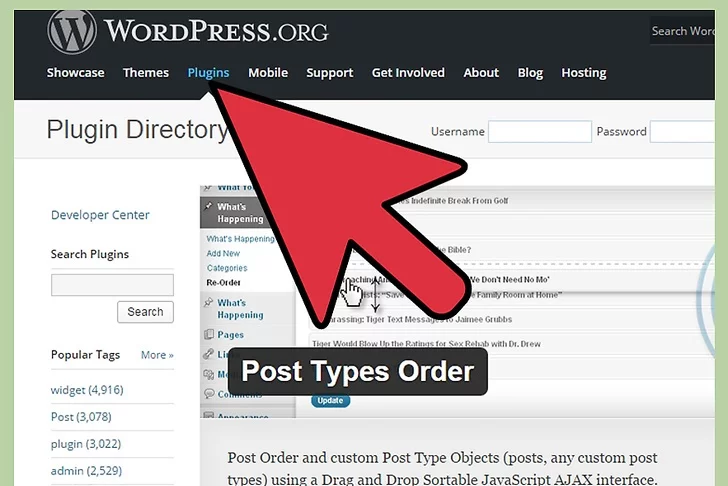Open the Get Involved page

pos(408,73)
